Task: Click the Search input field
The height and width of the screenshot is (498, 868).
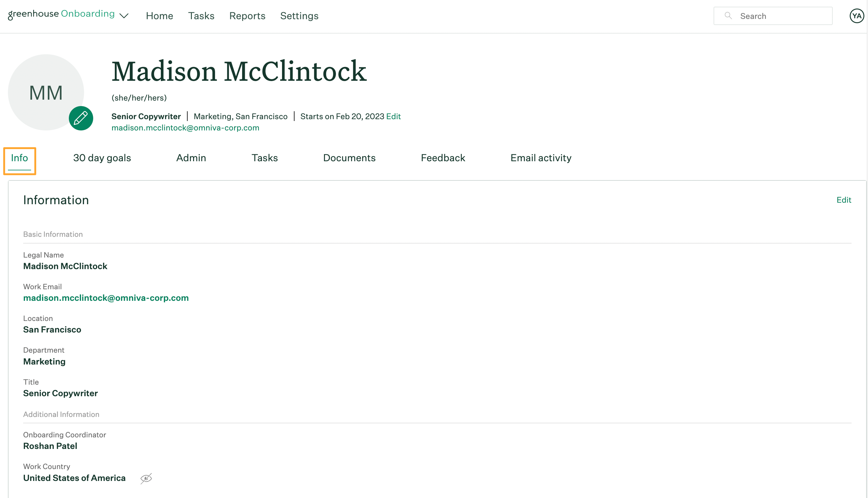Action: 773,16
